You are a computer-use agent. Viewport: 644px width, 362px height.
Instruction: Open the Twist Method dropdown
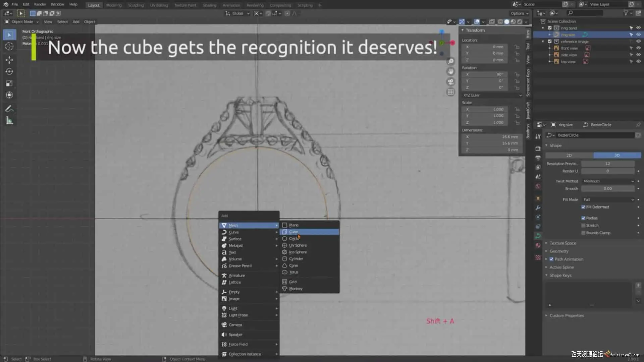(x=608, y=181)
